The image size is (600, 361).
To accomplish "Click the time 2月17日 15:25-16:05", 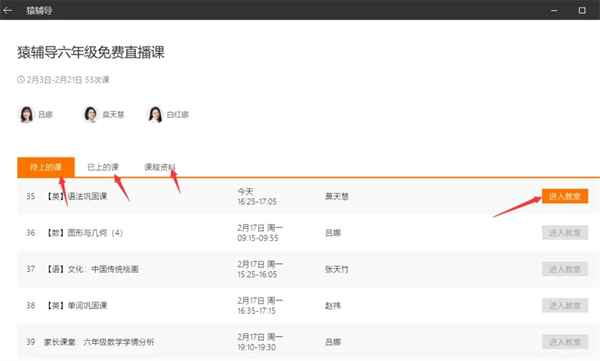I will [x=260, y=269].
